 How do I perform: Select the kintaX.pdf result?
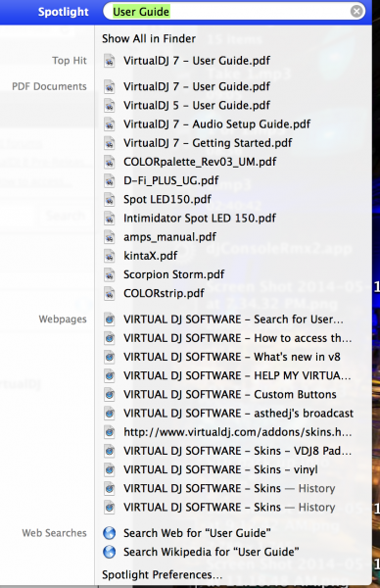click(150, 256)
